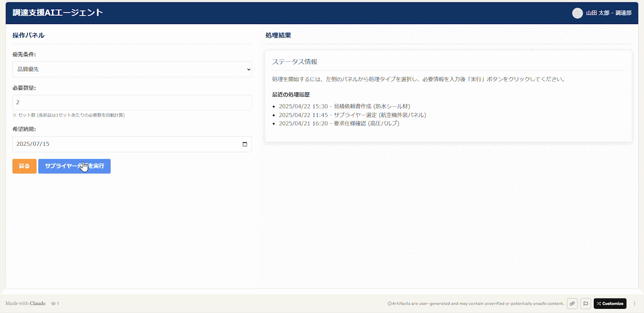Screen dimensions: 644x313
Task: Click the eye view count icon
Action: tap(52, 303)
